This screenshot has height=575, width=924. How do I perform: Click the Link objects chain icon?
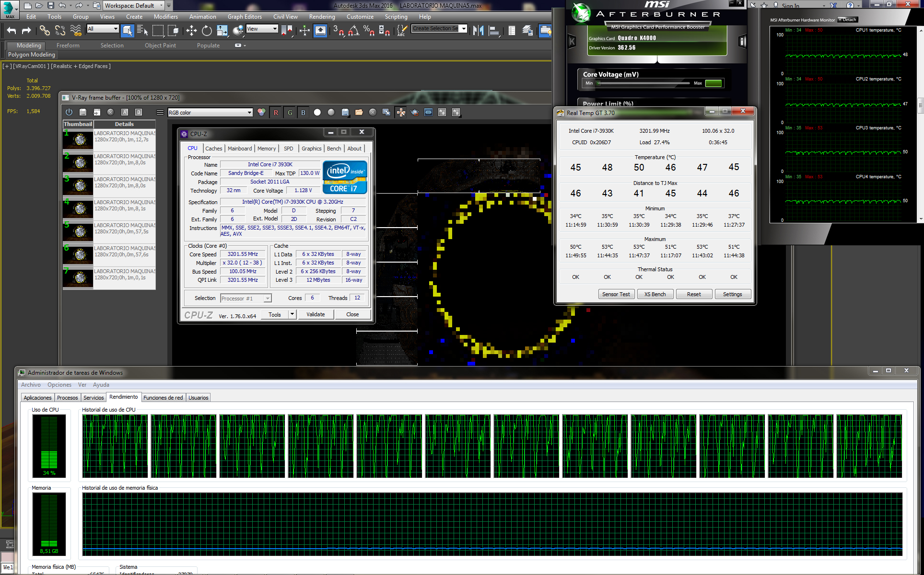pos(45,31)
